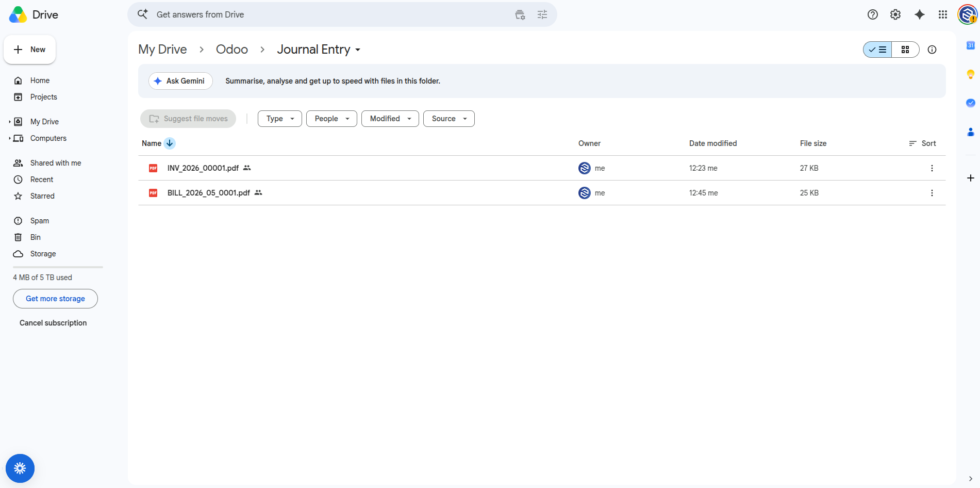Switch to grid layout view
Screen dimensions: 980x488
(x=905, y=50)
